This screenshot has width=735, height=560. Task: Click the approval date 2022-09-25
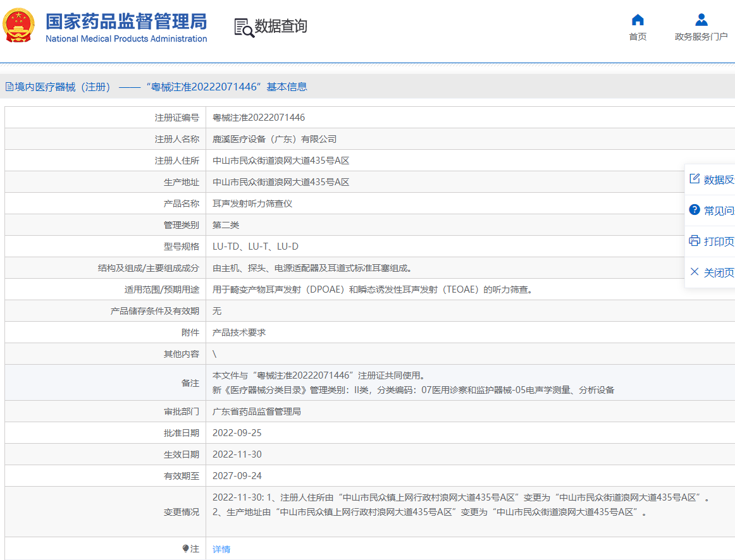pyautogui.click(x=237, y=433)
